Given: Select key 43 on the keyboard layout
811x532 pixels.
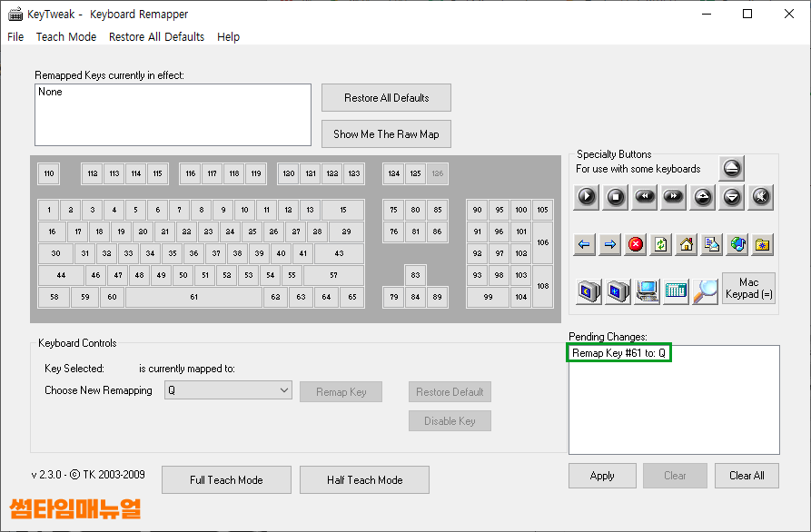Looking at the screenshot, I should 339,253.
